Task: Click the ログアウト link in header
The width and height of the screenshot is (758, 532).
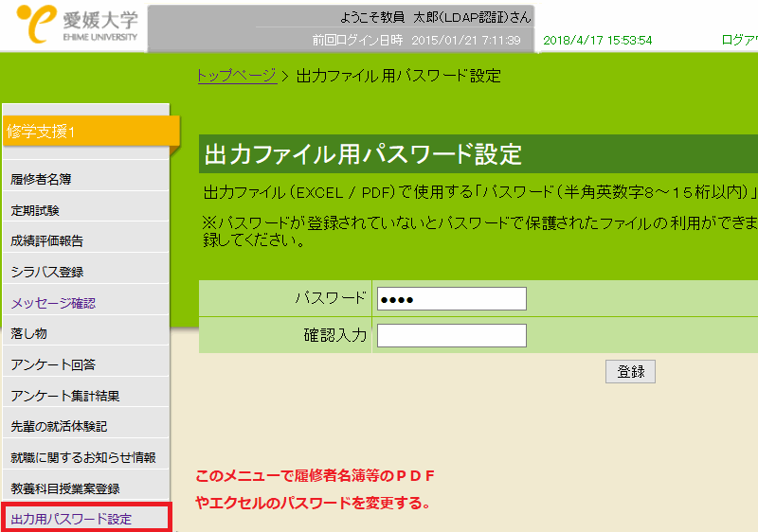Action: tap(739, 41)
